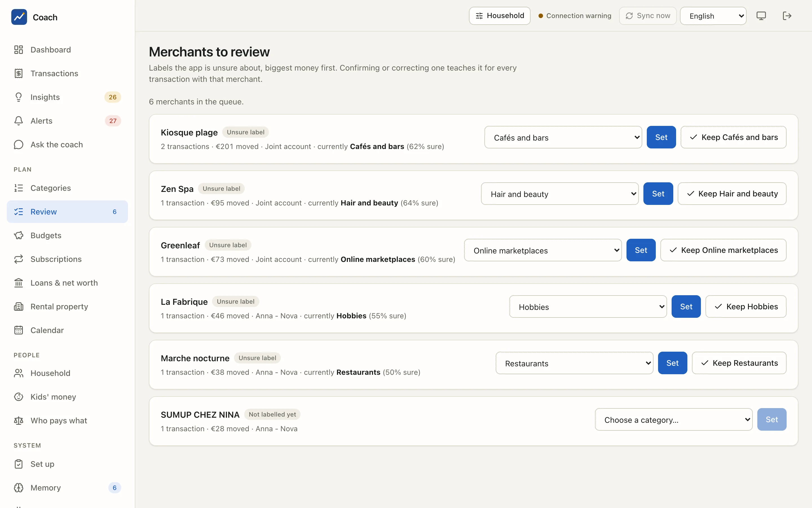
Task: Open Calendar icon in sidebar
Action: [18, 330]
